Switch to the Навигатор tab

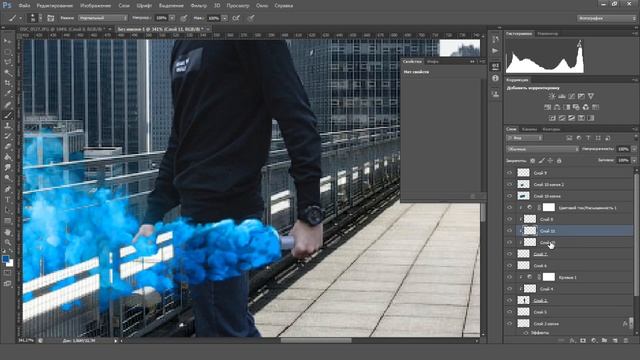(x=547, y=33)
